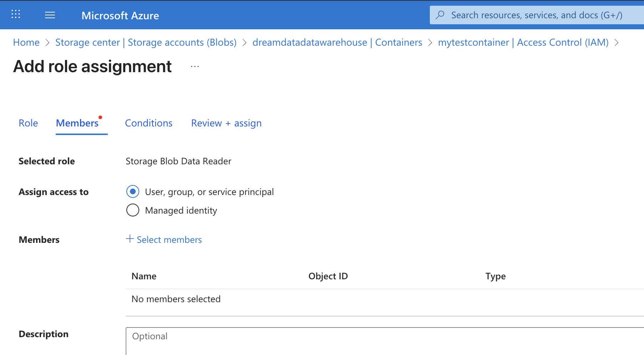The image size is (644, 355).
Task: Click the Name column header
Action: pos(144,276)
